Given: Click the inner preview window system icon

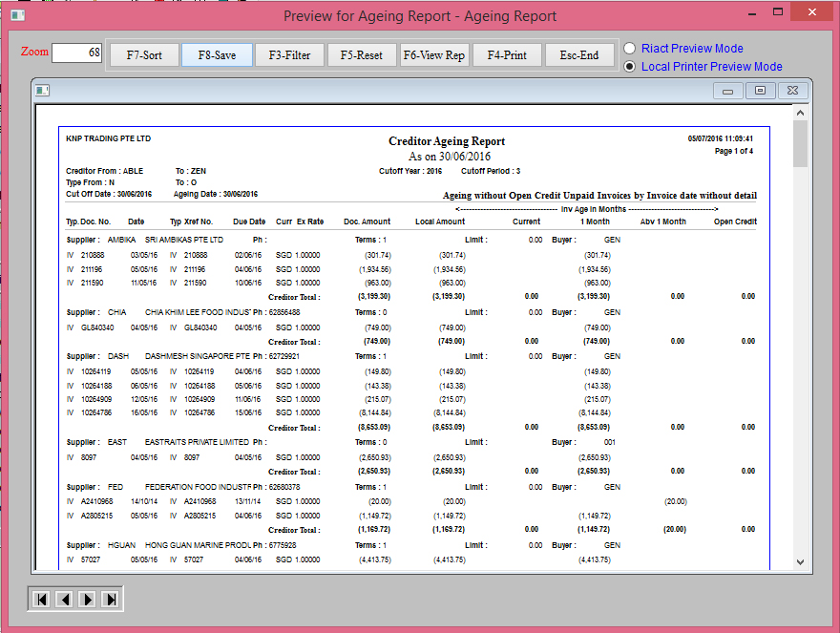Looking at the screenshot, I should [x=42, y=90].
